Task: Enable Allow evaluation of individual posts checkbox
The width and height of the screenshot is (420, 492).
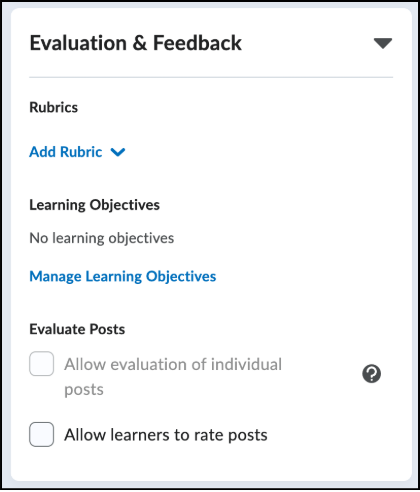Action: pyautogui.click(x=42, y=364)
